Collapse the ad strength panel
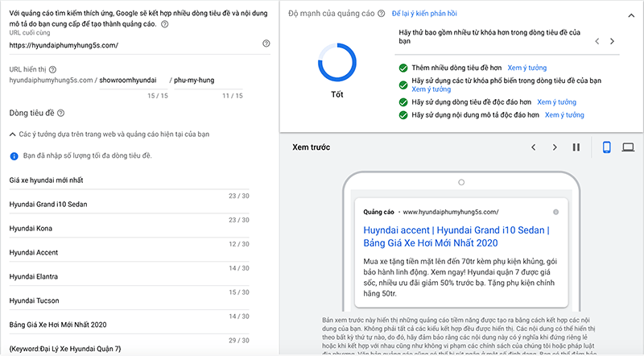This screenshot has width=644, height=356. coord(631,15)
